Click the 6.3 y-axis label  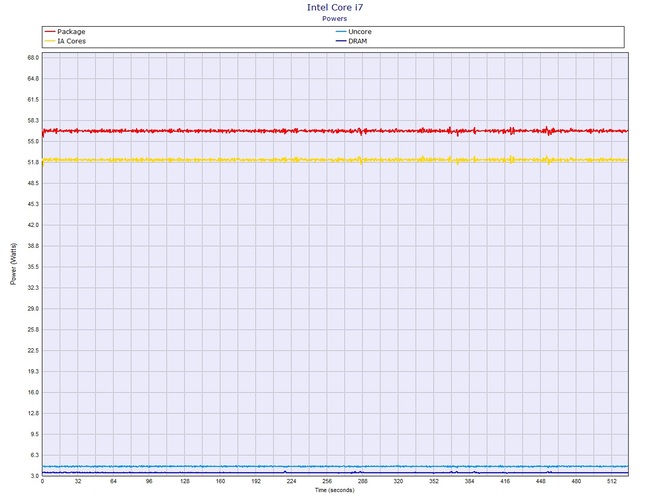(x=34, y=455)
